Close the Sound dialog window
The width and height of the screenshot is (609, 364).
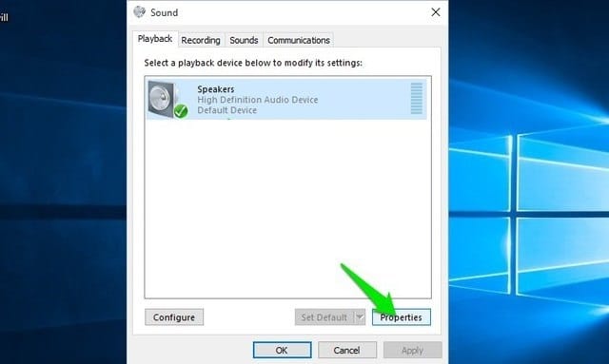pos(436,12)
